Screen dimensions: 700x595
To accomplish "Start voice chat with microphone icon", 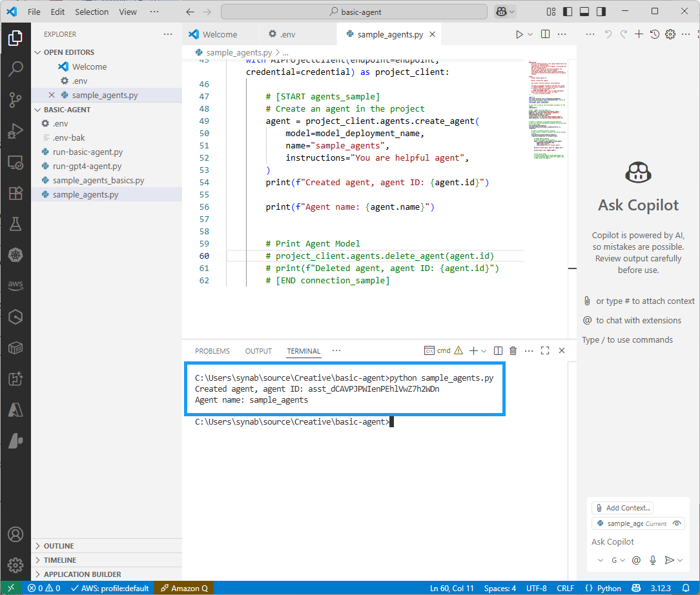I will 653,560.
